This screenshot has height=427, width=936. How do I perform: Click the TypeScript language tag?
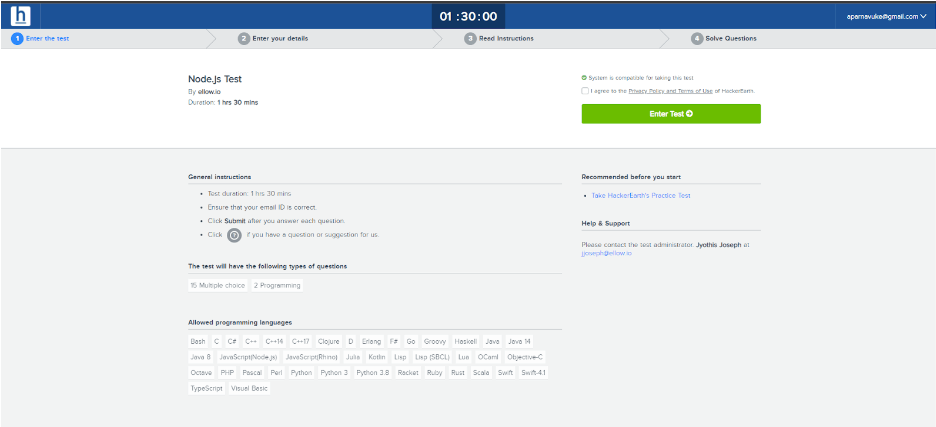[206, 388]
